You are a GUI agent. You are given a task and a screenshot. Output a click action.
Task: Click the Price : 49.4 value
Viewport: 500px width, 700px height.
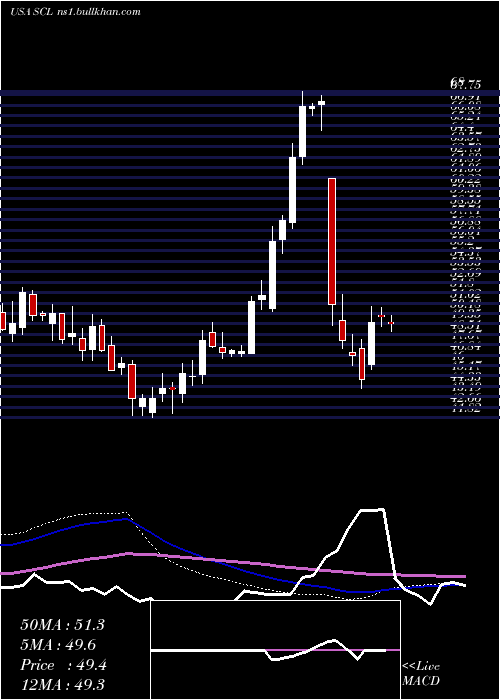[63, 665]
